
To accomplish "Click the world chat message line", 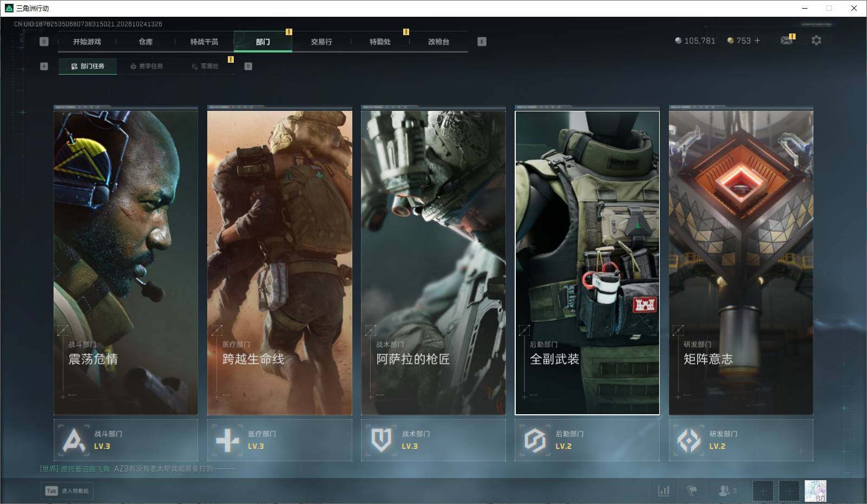I will (x=138, y=469).
